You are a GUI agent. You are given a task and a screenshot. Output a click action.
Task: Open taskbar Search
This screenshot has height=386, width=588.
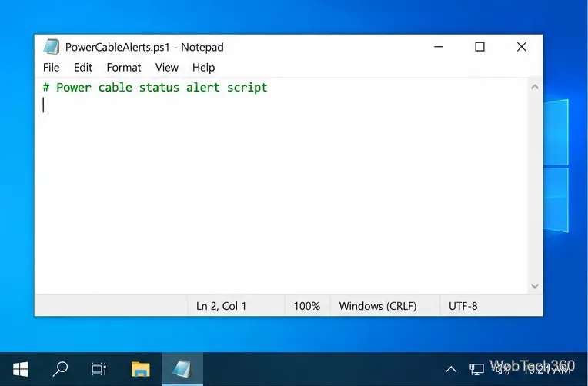click(60, 369)
